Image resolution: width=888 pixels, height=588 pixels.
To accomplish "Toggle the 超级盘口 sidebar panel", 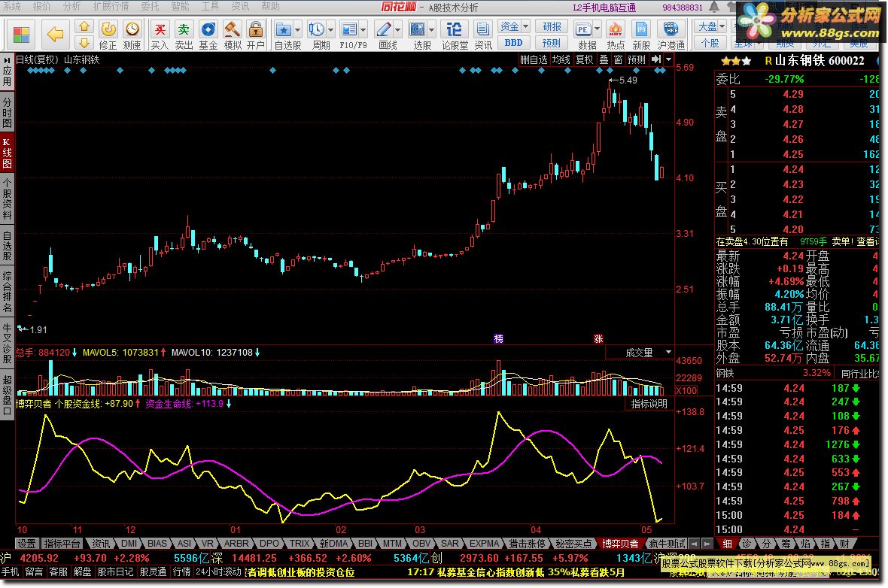I will coord(7,395).
